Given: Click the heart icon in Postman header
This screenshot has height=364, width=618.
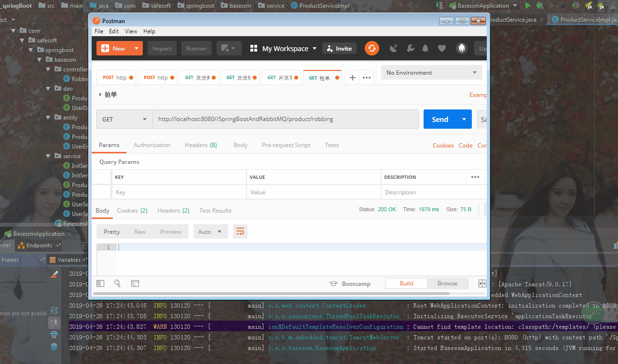Looking at the screenshot, I should point(442,48).
